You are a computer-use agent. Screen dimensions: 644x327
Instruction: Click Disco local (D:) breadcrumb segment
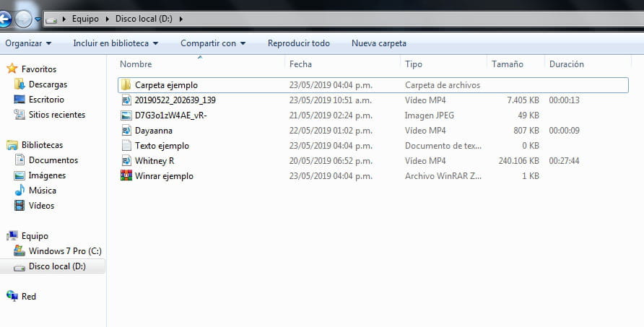pyautogui.click(x=144, y=19)
